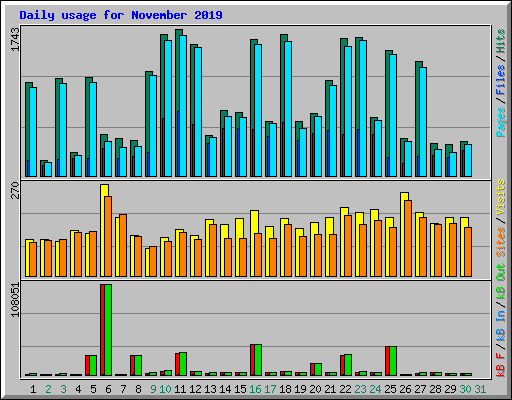Click day 5 on the x-axis
Viewport: 512px width, 400px height.
click(93, 389)
